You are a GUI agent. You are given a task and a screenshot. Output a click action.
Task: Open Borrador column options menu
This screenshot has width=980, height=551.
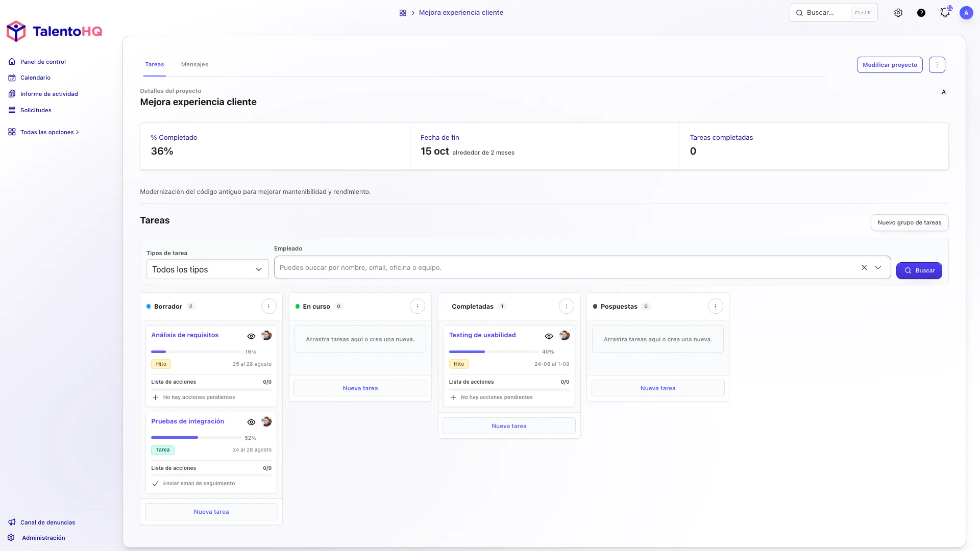269,307
